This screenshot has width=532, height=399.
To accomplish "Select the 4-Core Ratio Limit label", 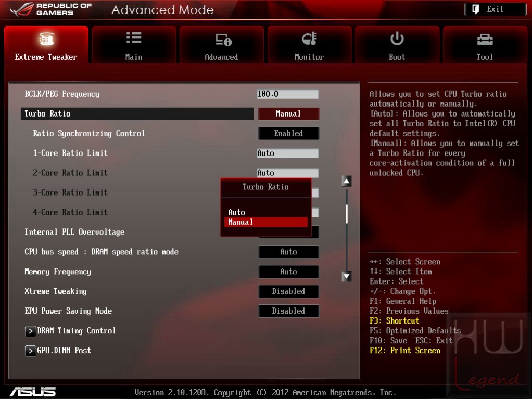I will [70, 212].
